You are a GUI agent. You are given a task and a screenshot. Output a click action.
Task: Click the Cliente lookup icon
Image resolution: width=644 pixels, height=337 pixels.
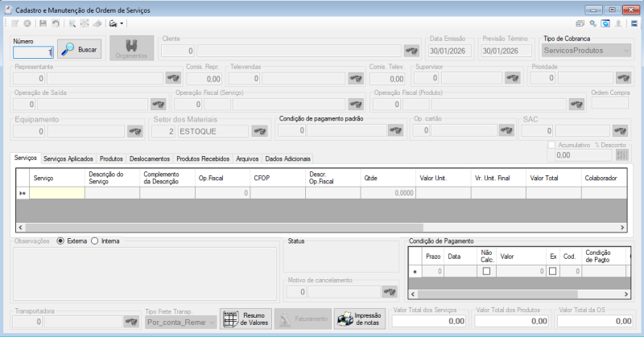[x=411, y=51]
